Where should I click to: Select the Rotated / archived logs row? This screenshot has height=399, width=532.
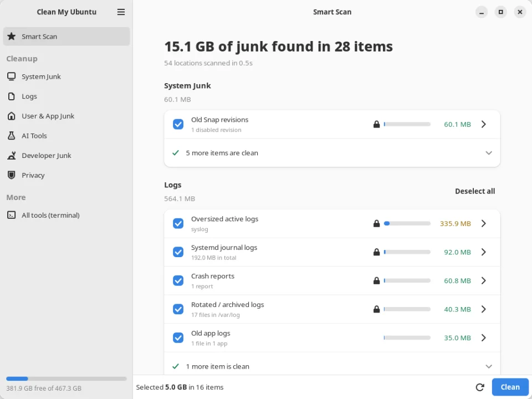(x=332, y=309)
